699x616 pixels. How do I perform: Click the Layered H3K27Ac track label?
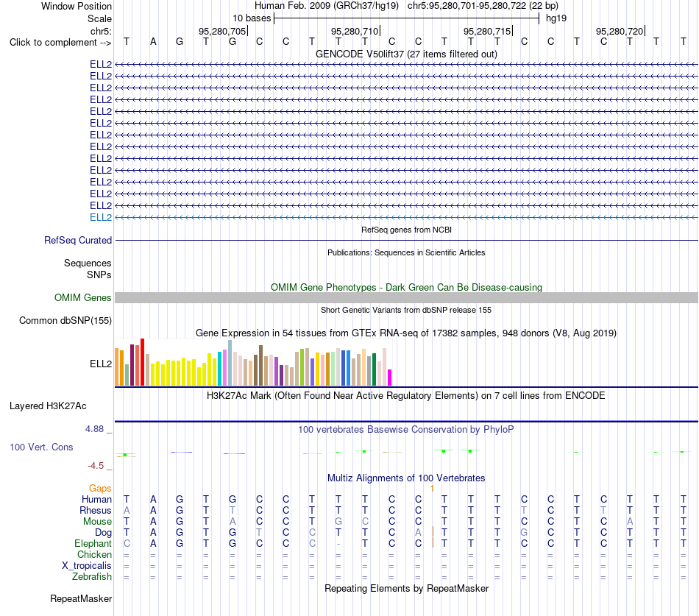point(48,406)
